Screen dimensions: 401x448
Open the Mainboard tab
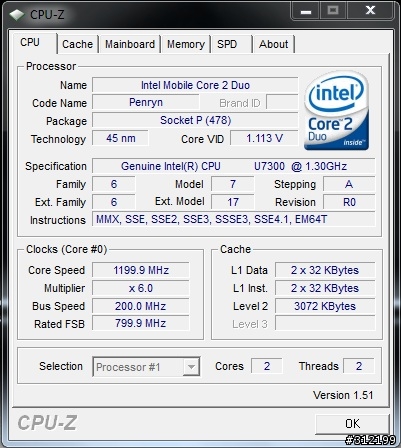[130, 44]
